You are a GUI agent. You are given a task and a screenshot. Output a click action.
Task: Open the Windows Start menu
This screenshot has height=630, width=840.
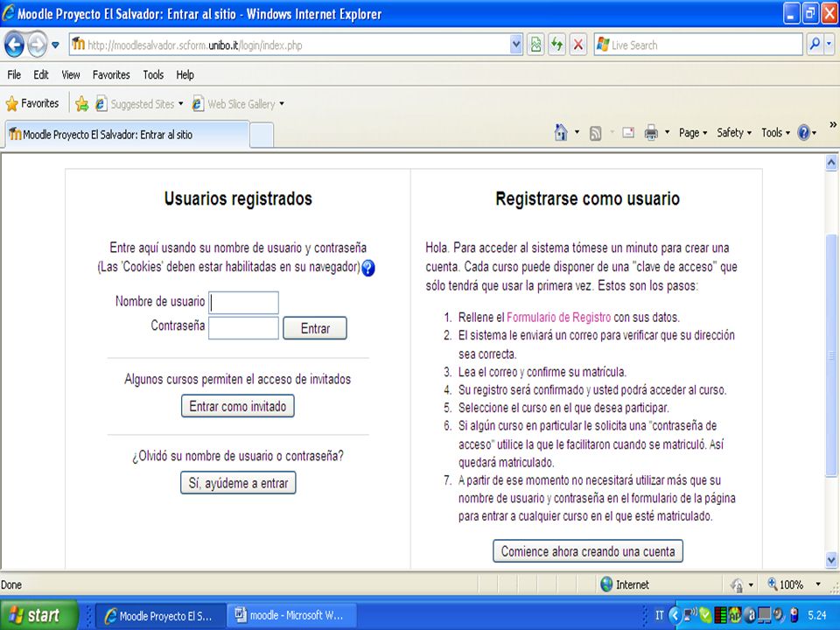coord(40,615)
